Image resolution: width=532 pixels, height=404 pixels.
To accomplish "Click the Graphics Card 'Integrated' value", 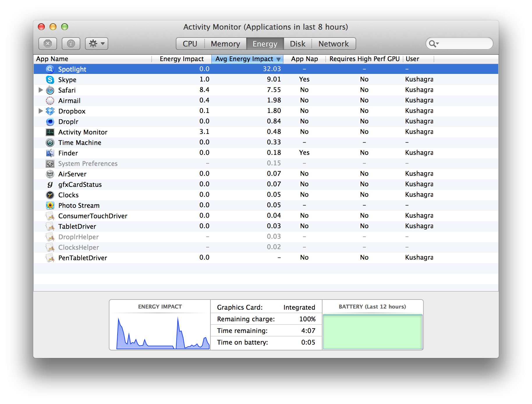I will tap(299, 307).
